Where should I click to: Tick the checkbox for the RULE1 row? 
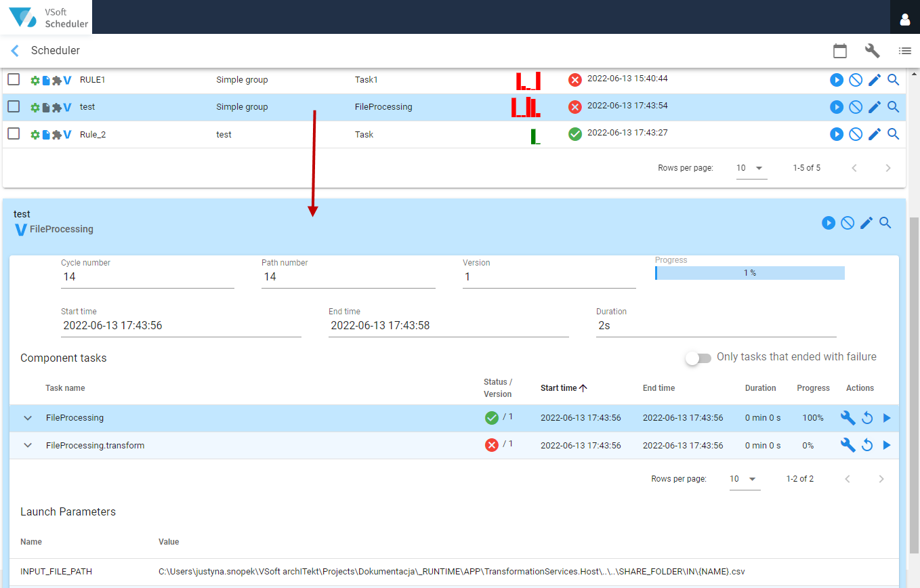[14, 79]
